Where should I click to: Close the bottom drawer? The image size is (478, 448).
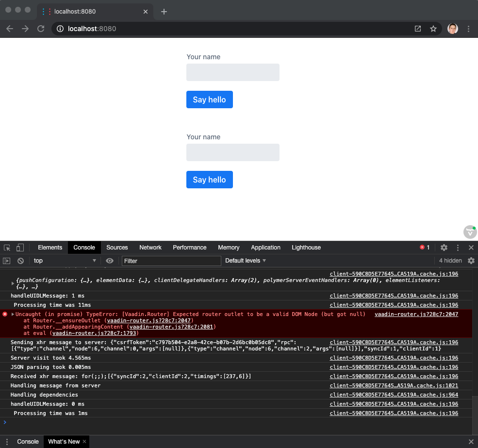click(471, 442)
